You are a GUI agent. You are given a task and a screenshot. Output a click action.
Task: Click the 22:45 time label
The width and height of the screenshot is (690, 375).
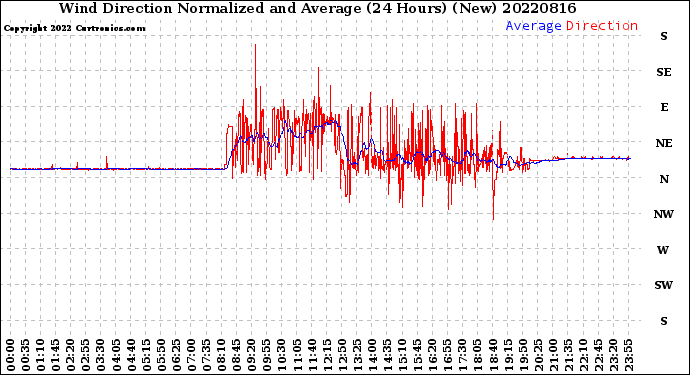click(x=598, y=355)
